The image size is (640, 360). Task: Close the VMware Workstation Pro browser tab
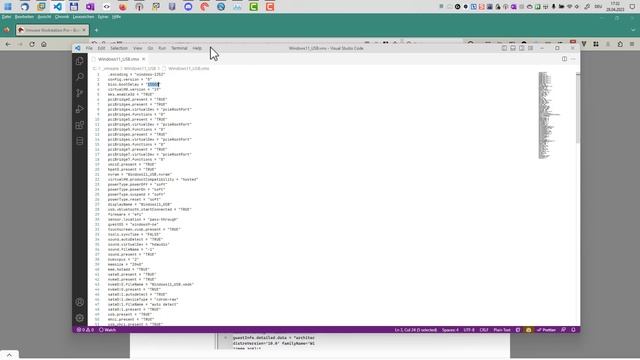(x=84, y=30)
